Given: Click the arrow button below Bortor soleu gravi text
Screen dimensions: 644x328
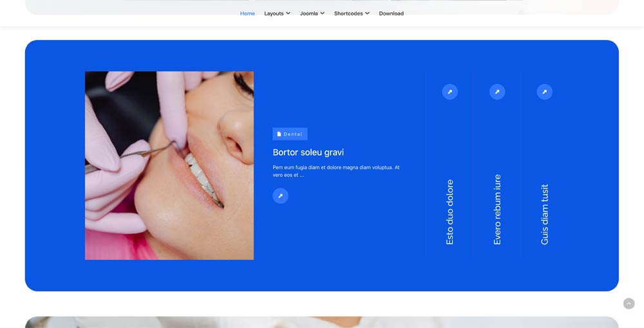Looking at the screenshot, I should click(280, 196).
